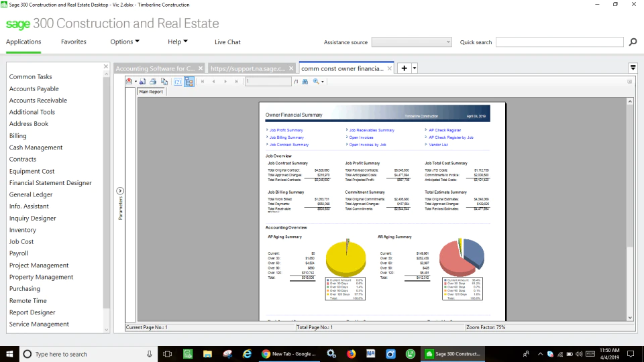644x362 pixels.
Task: Expand the Parameters side panel arrow
Action: tap(120, 191)
